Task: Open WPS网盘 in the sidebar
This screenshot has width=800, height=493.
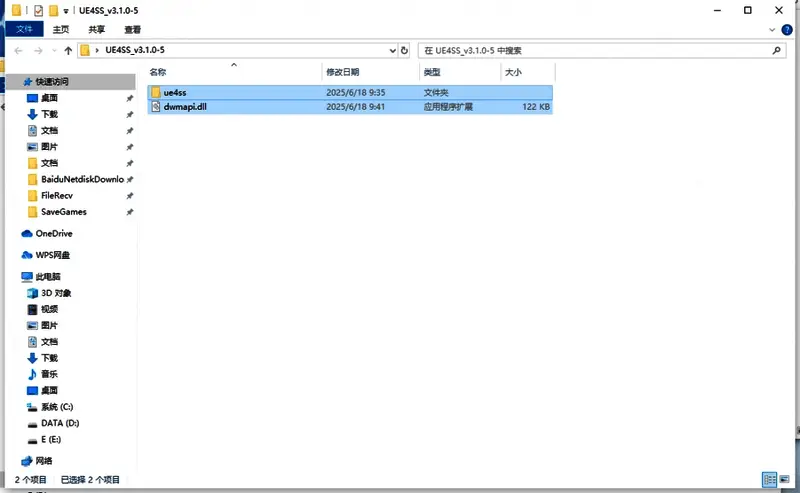Action: (x=53, y=255)
